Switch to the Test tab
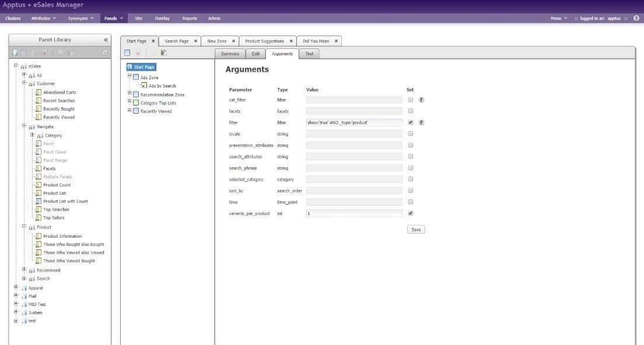Screen dimensions: 644x345 point(309,54)
